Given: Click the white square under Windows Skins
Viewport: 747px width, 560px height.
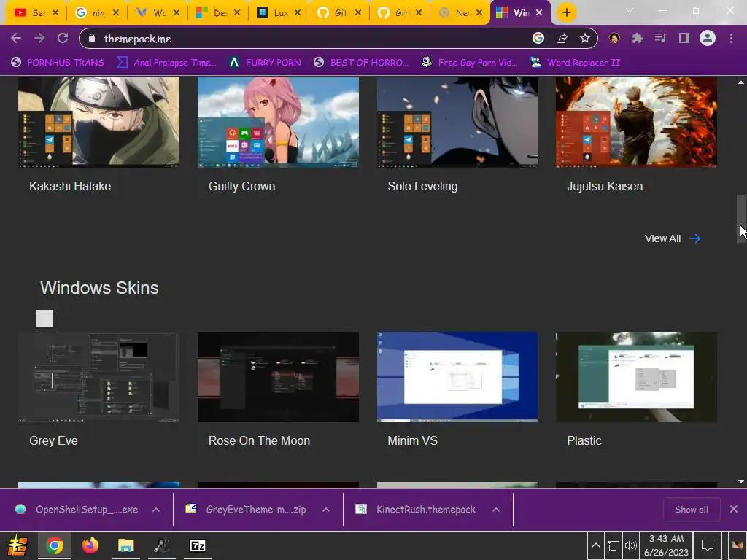Looking at the screenshot, I should [x=44, y=319].
